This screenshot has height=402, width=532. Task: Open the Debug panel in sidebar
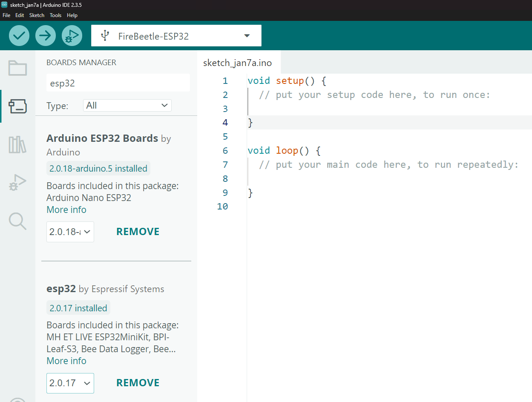(x=17, y=183)
